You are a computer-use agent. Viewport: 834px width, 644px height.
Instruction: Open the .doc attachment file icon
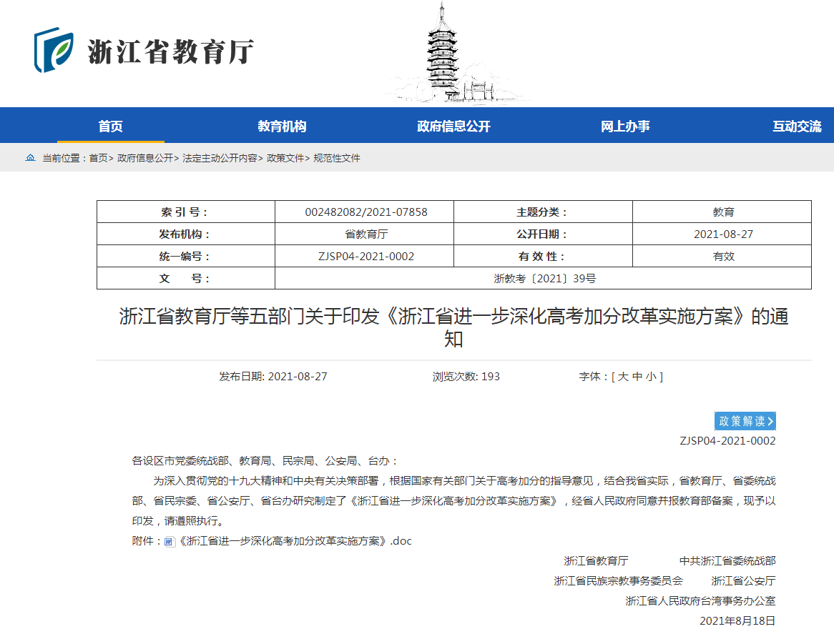(x=169, y=542)
